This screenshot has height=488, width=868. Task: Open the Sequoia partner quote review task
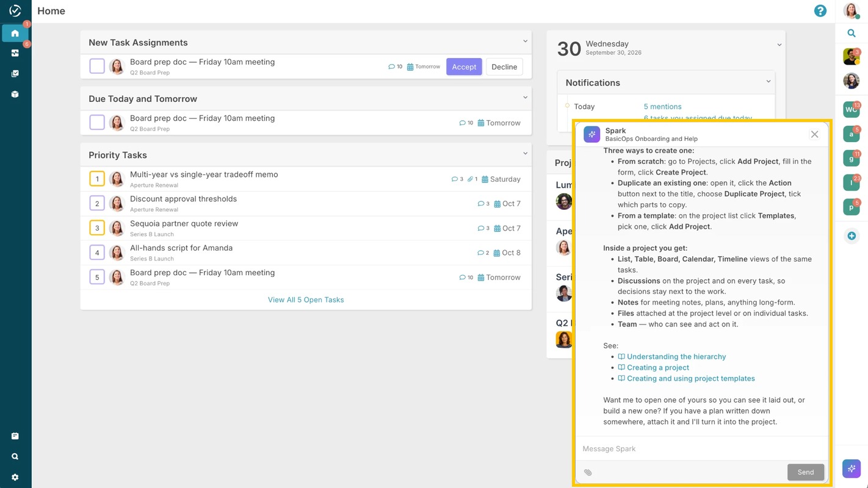coord(184,224)
